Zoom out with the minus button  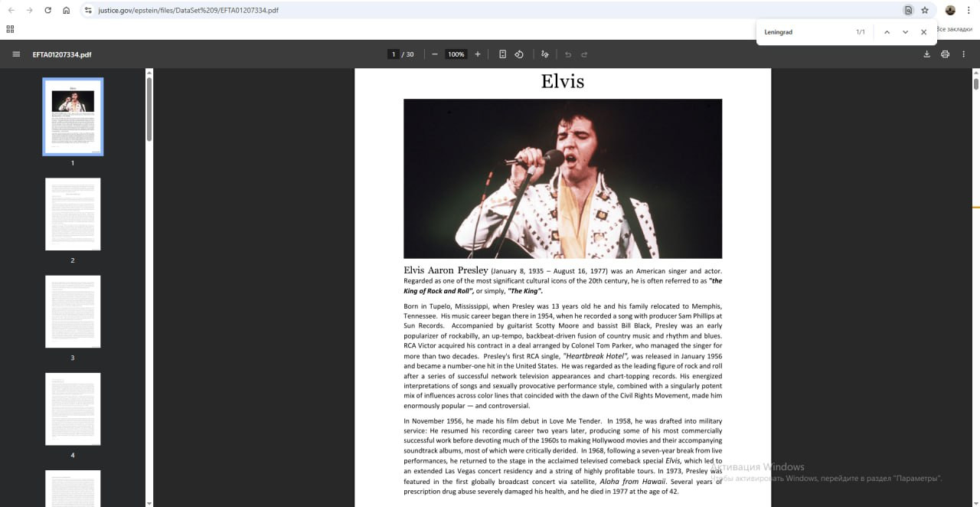(x=435, y=54)
